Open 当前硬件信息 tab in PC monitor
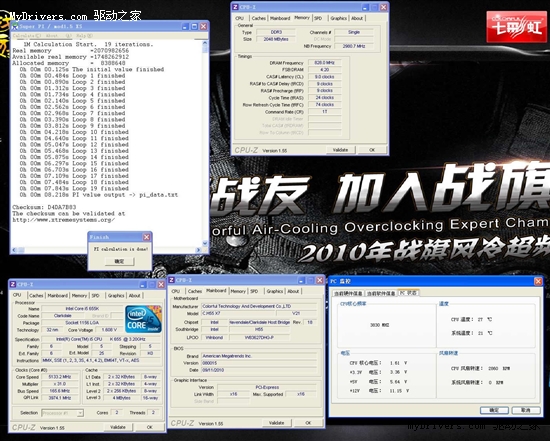Viewport: 550px width, 441px height. 348,293
